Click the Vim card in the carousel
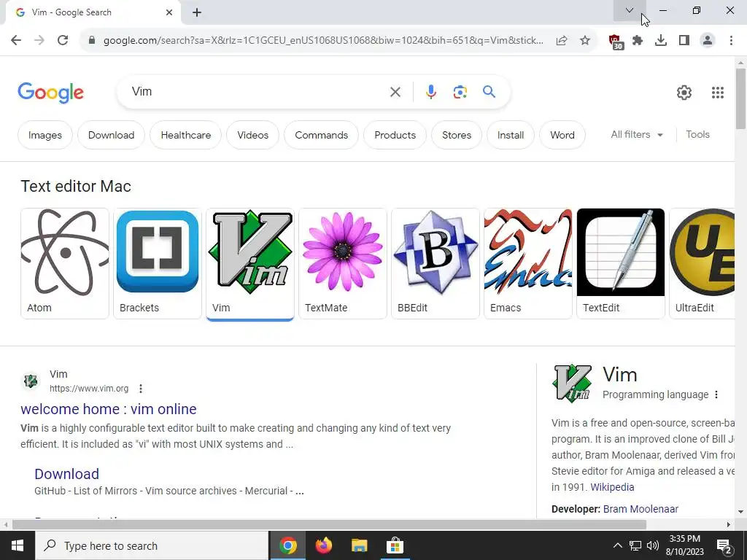 coord(250,263)
